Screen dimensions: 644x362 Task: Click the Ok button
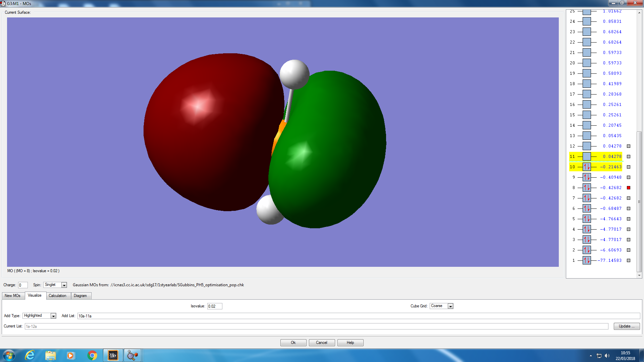(x=293, y=343)
